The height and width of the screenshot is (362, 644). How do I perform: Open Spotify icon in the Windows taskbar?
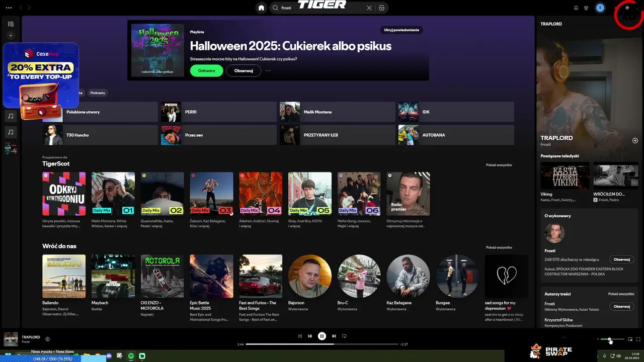pos(131,356)
